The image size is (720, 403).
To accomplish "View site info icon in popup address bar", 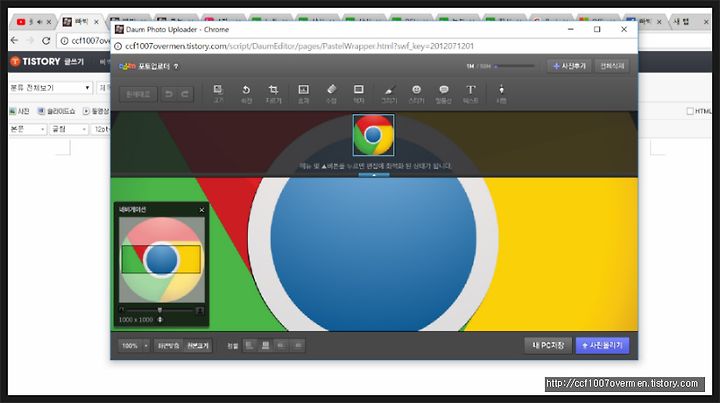I will point(118,46).
